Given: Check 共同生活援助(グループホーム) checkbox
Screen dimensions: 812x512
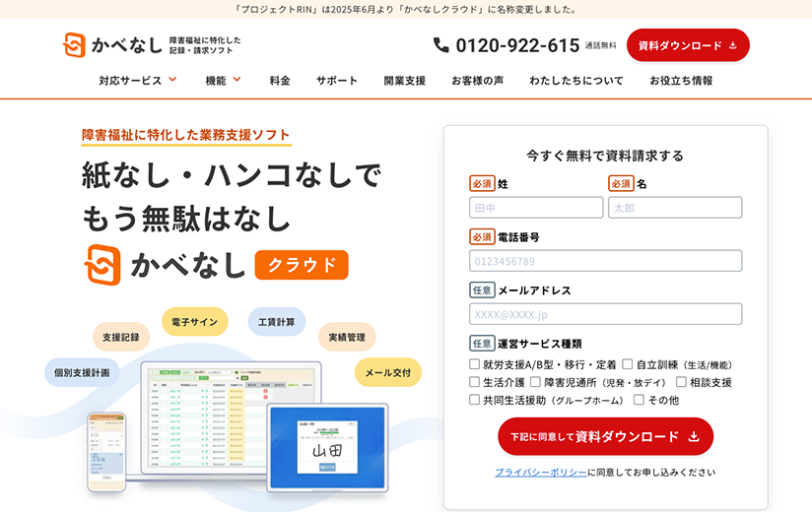Looking at the screenshot, I should click(474, 399).
